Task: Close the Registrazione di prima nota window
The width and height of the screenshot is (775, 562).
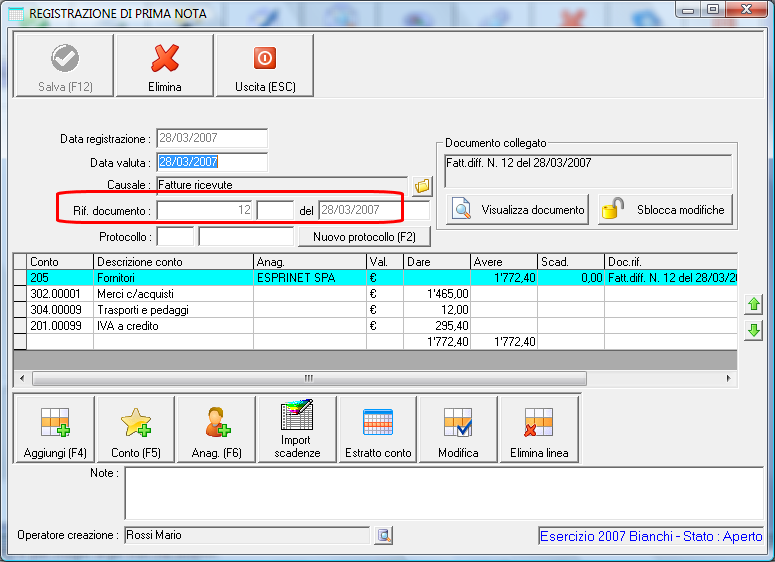Action: point(747,9)
